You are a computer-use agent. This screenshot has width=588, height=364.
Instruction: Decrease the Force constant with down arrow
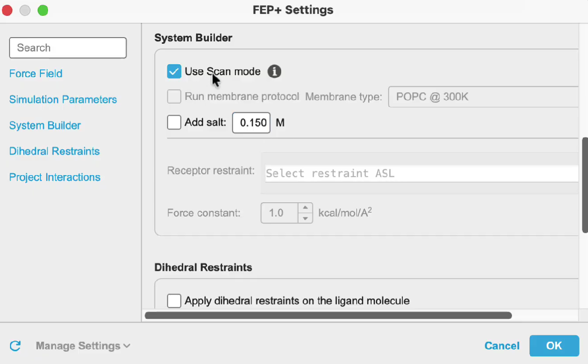click(x=305, y=218)
